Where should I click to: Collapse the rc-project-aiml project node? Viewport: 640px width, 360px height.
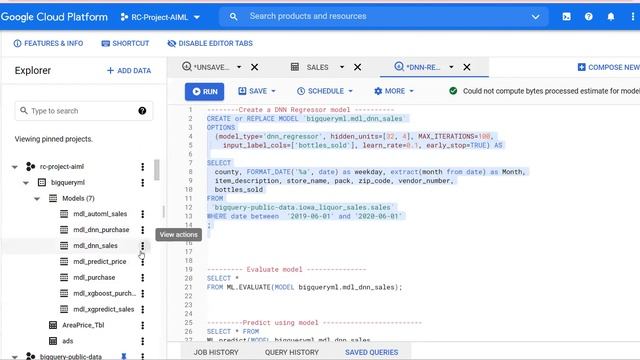pos(15,167)
